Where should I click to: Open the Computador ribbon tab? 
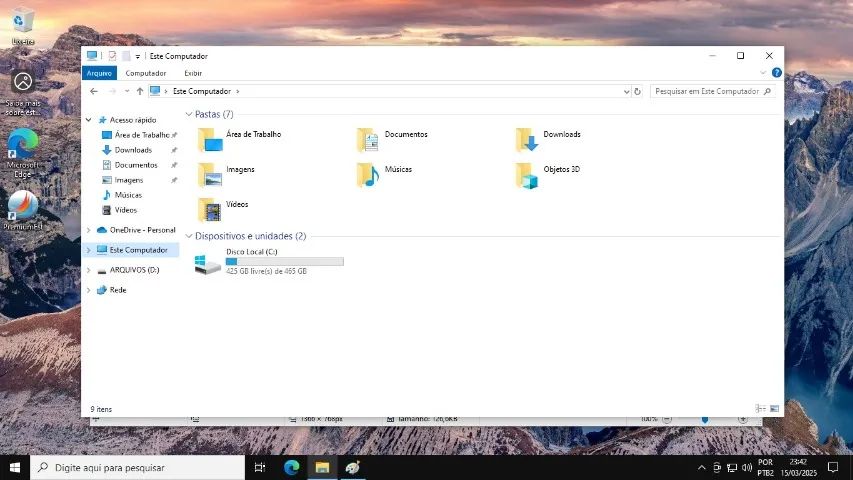(x=146, y=73)
